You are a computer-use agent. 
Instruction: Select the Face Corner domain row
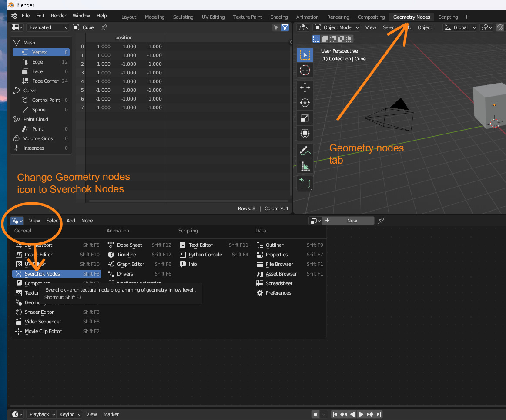(x=41, y=81)
